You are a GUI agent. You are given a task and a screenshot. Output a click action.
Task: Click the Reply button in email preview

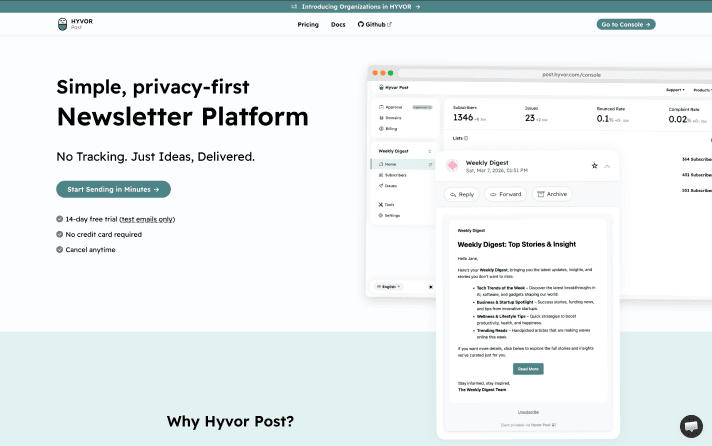pos(461,194)
